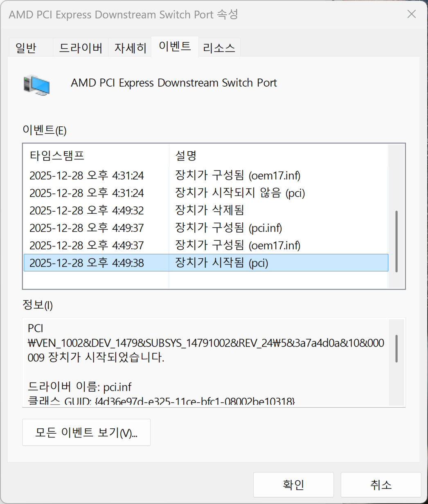Select the 4:31:24 장치가 구성됨 (oem17.inf) event

(x=206, y=175)
